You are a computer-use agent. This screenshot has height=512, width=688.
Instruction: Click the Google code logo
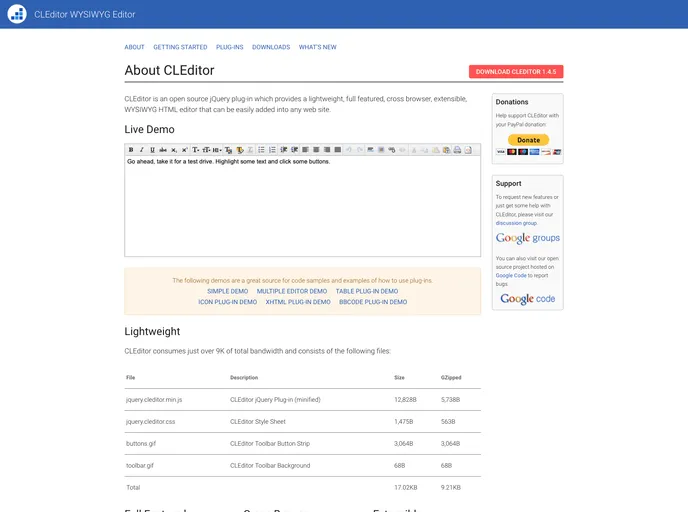tap(528, 299)
